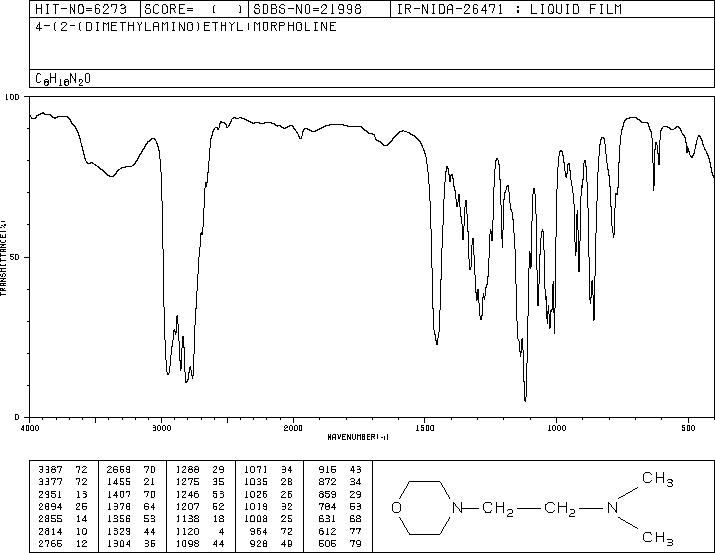Select peak value 784 in table
Viewport: 715px width, 553px height.
327,507
